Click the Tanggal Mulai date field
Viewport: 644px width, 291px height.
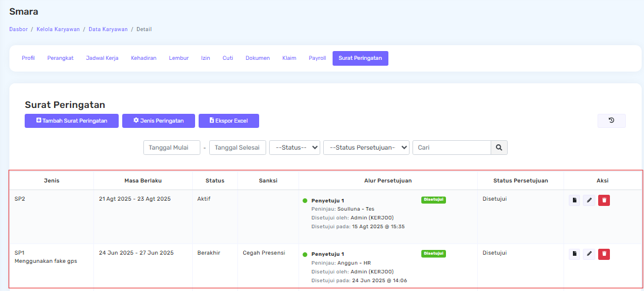click(172, 148)
